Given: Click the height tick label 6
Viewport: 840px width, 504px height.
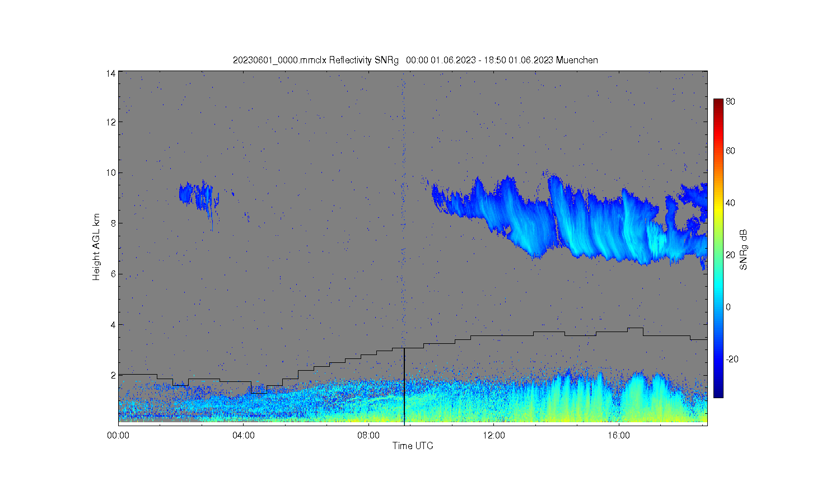Looking at the screenshot, I should (x=113, y=274).
